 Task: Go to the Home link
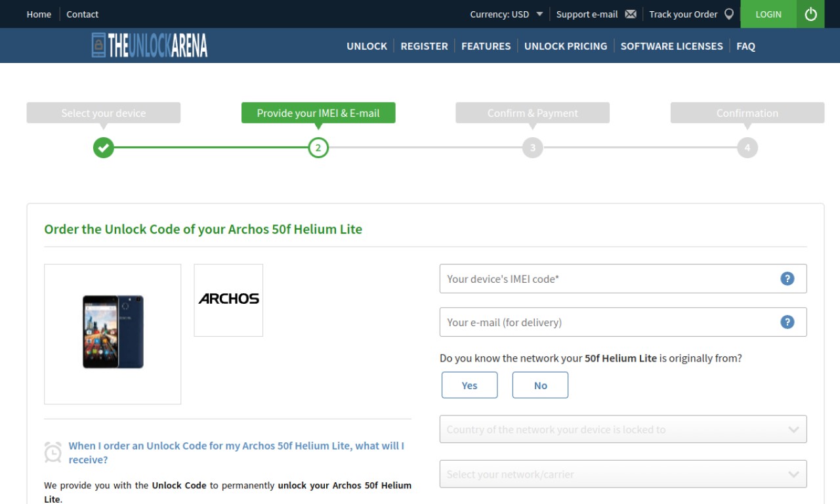tap(39, 14)
